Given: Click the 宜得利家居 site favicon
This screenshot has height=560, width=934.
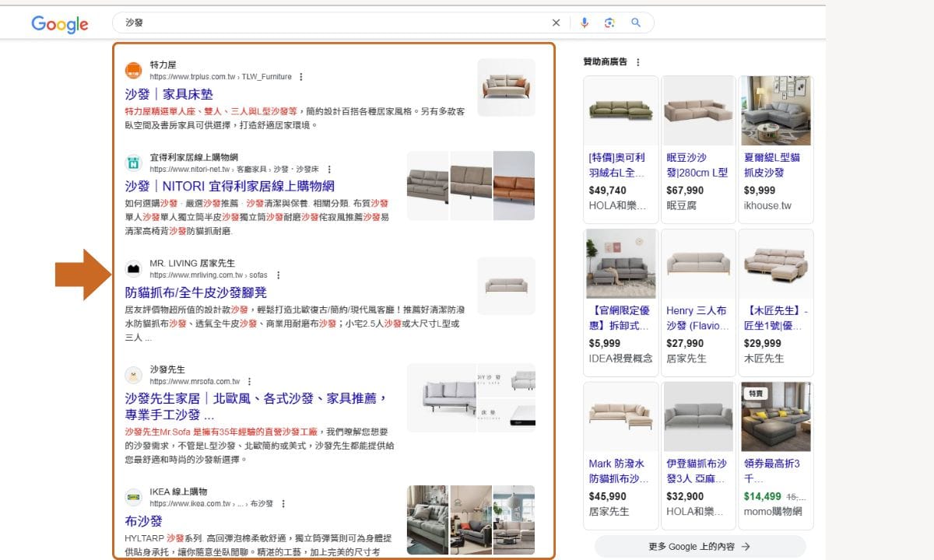Looking at the screenshot, I should click(x=133, y=163).
